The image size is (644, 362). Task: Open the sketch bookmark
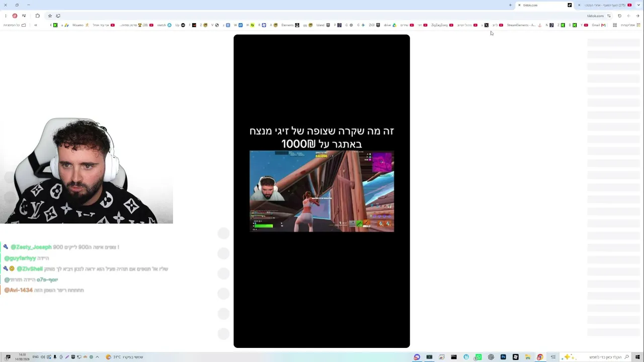point(164,25)
